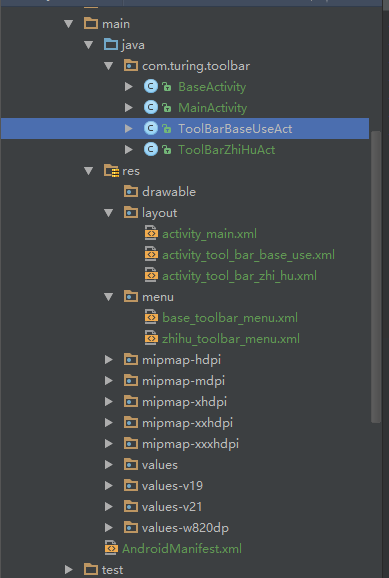This screenshot has height=578, width=389.
Task: Select the MainActivity class name
Action: 212,108
